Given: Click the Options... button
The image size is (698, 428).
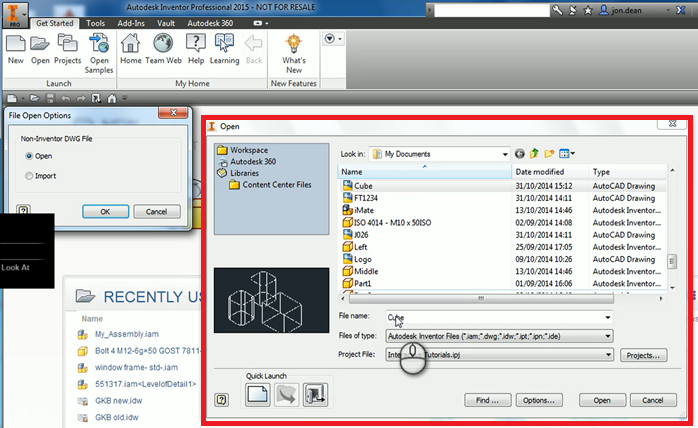Looking at the screenshot, I should coord(539,400).
